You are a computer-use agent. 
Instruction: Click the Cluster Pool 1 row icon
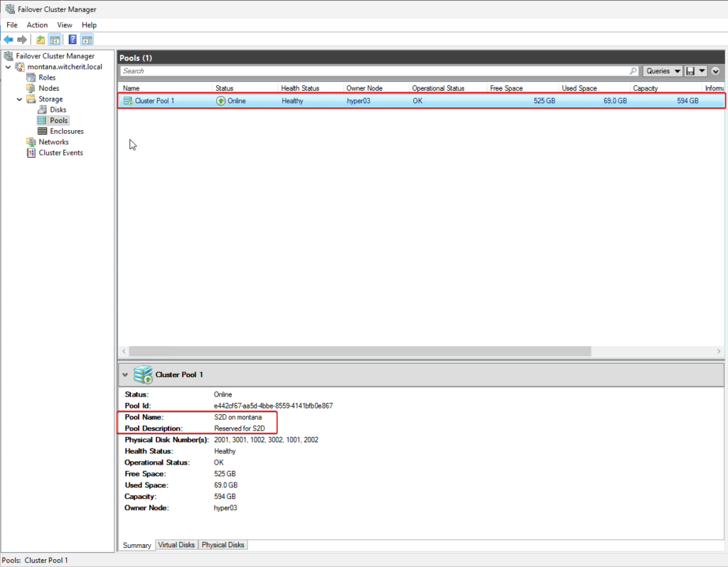click(128, 101)
